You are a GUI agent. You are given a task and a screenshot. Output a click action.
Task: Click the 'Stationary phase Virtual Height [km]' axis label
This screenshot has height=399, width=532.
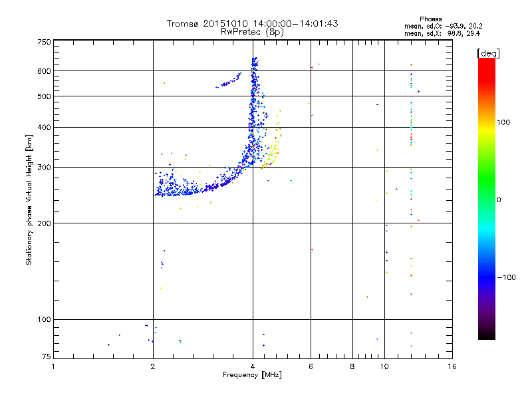click(29, 199)
